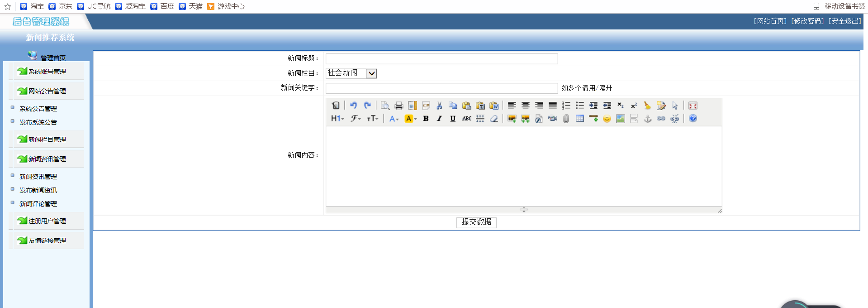868x308 pixels.
Task: Toggle strikethrough formatting
Action: pyautogui.click(x=467, y=119)
